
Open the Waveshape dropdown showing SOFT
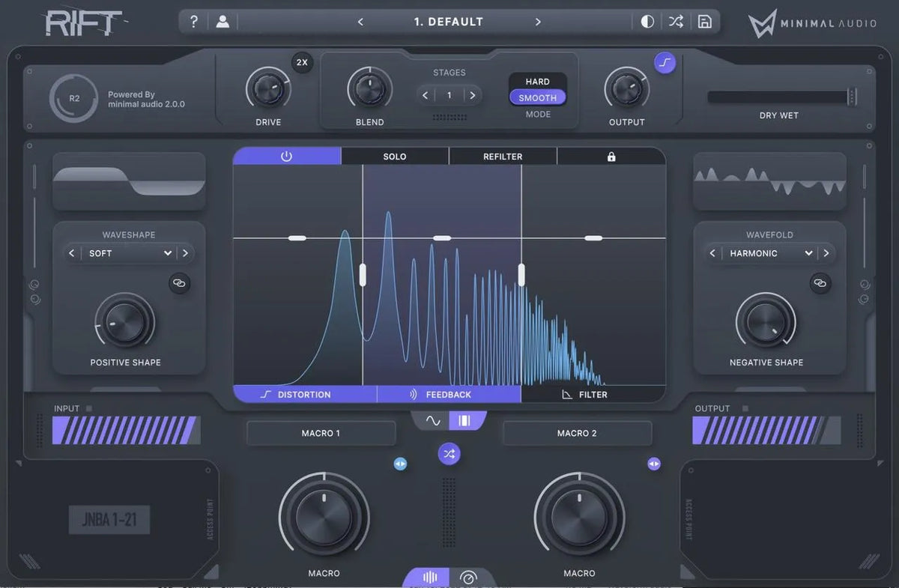point(127,253)
